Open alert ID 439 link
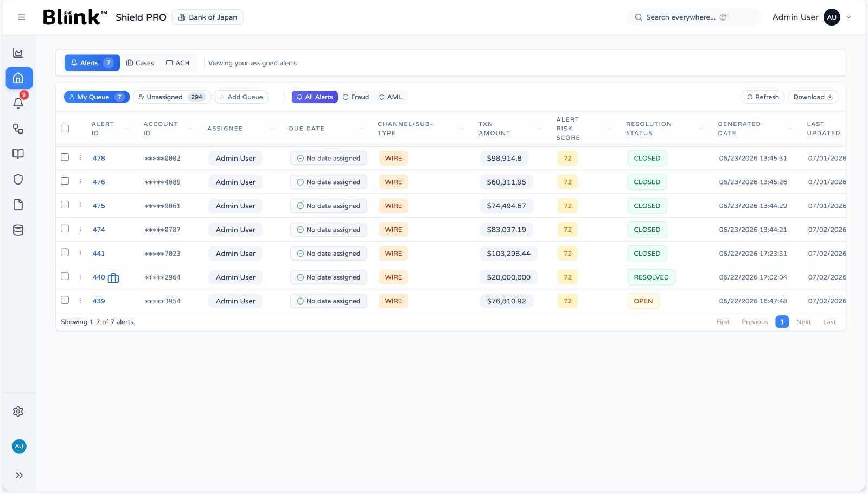 click(x=99, y=301)
